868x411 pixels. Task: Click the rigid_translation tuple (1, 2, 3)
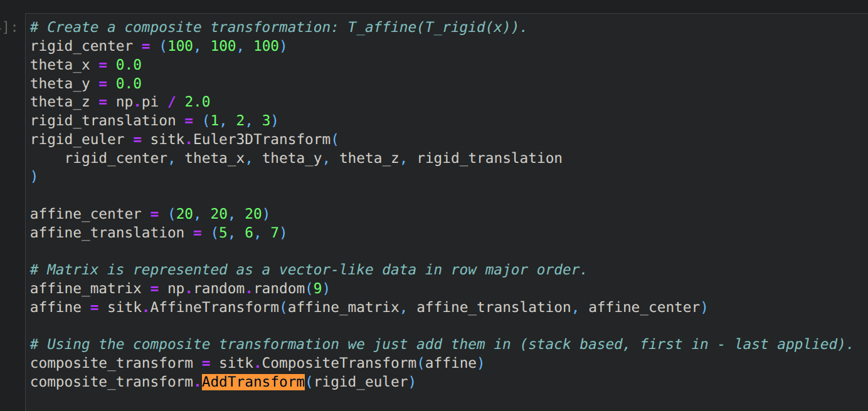pyautogui.click(x=240, y=120)
